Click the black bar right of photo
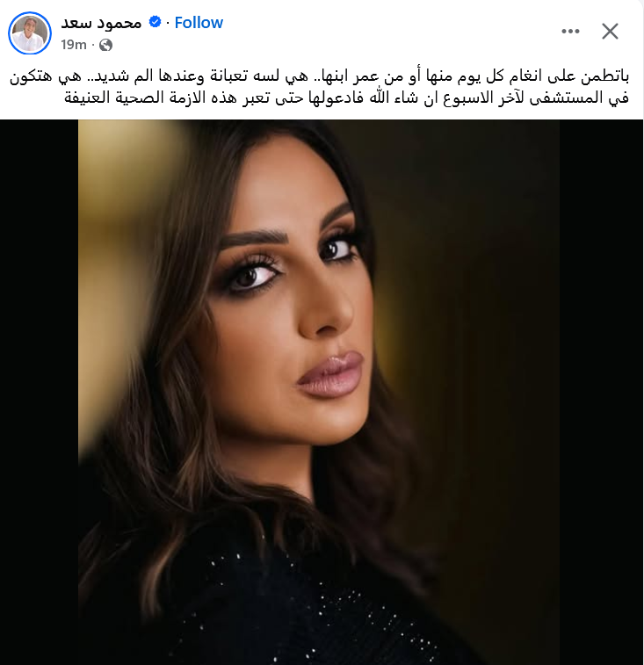 (601, 393)
